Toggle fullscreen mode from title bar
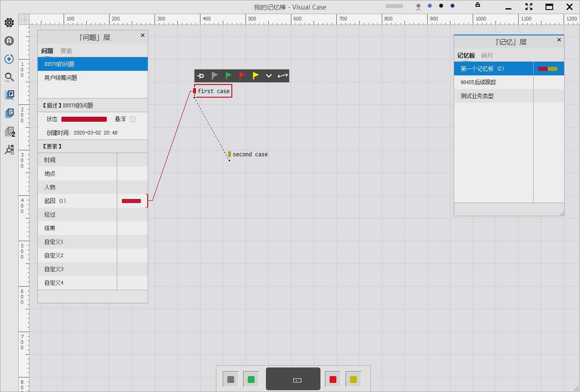The image size is (580, 392). [x=529, y=6]
